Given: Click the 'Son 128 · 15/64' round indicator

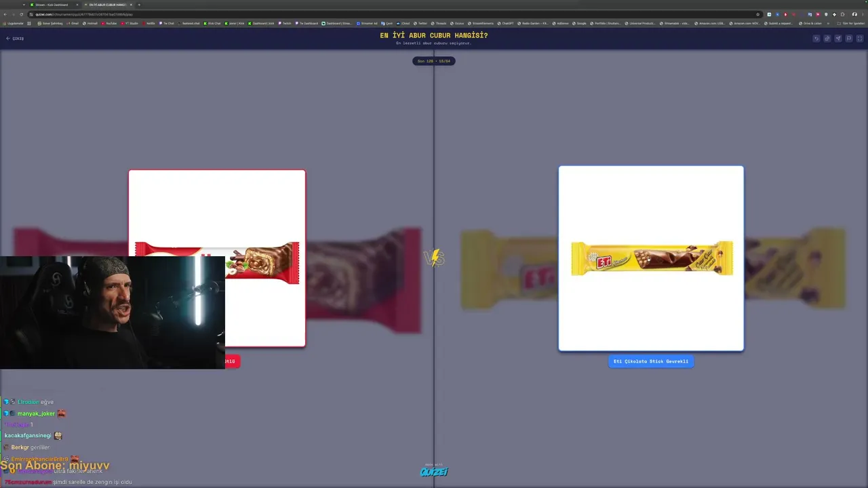Looking at the screenshot, I should (x=434, y=61).
